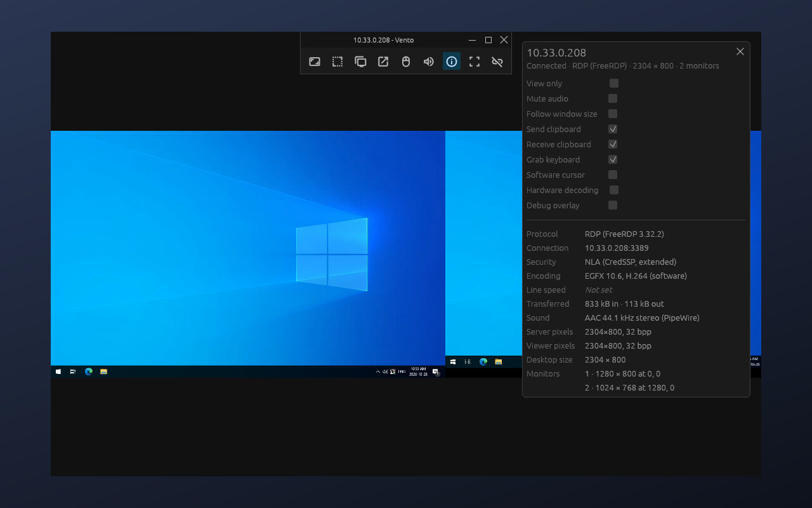Hide the connection info panel via info icon

pos(452,62)
